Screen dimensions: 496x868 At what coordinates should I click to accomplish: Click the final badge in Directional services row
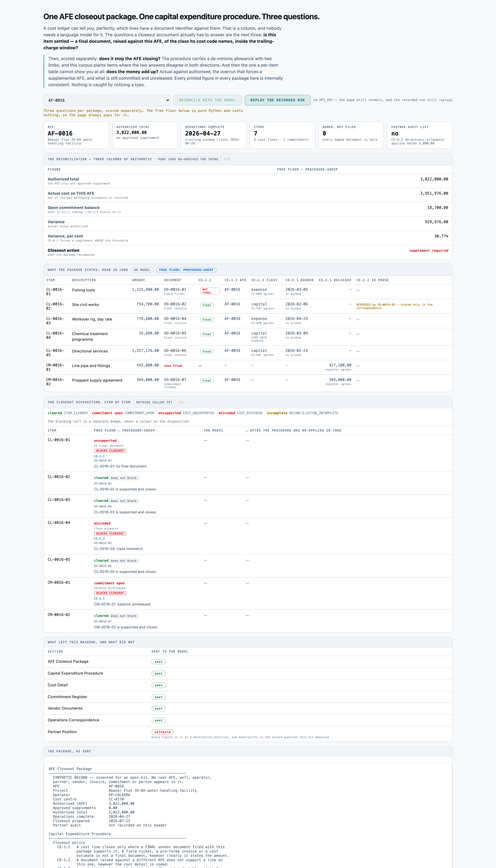[207, 352]
